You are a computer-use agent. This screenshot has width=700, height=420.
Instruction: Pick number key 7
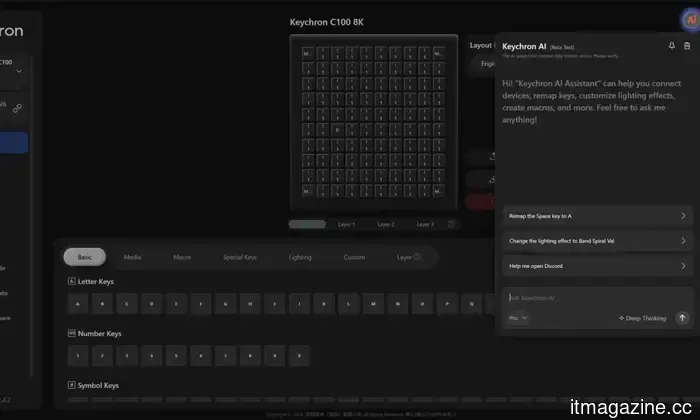click(225, 356)
